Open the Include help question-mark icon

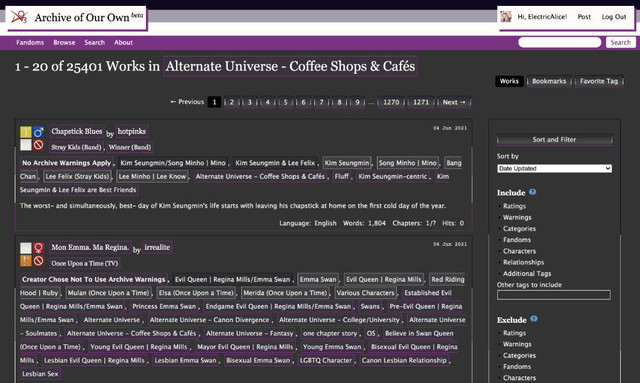tap(533, 192)
